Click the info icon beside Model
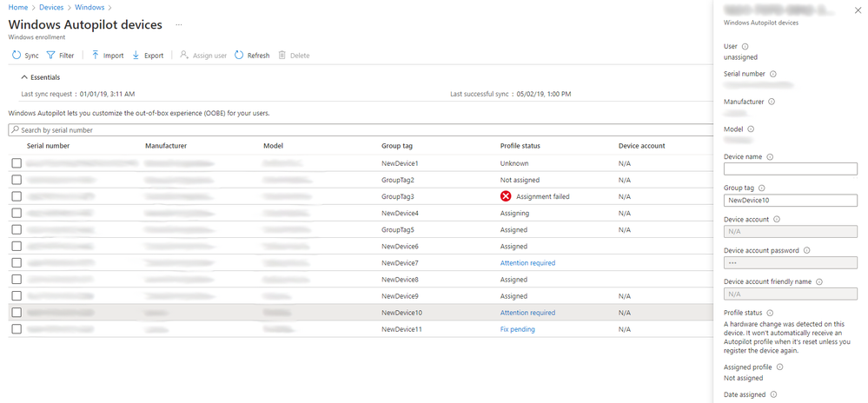 coord(752,129)
